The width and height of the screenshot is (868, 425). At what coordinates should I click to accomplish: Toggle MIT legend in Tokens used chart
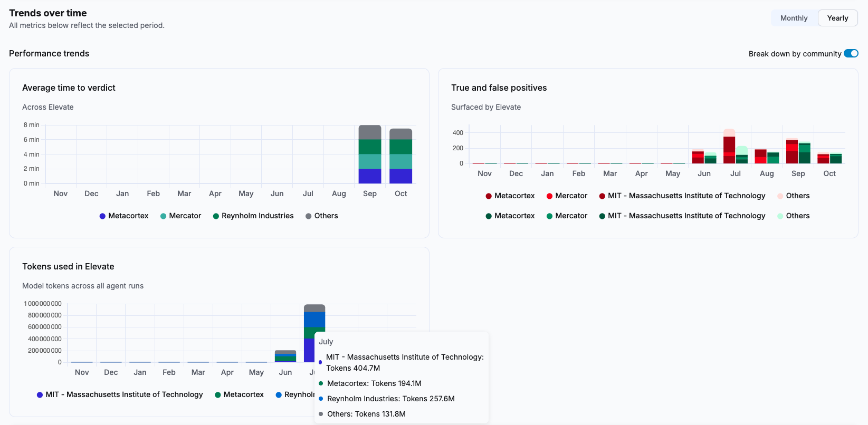(x=120, y=394)
